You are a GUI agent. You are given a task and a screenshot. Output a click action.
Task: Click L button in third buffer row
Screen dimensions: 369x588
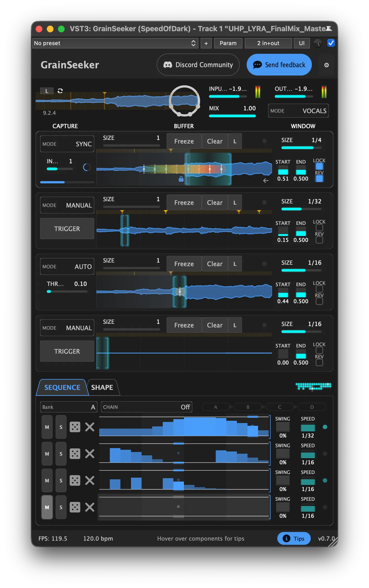tap(235, 264)
